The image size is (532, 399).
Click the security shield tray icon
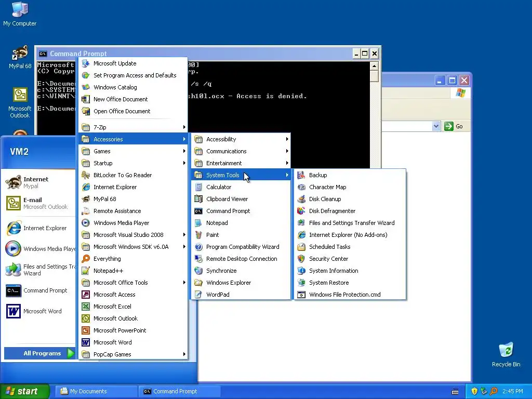pos(474,391)
